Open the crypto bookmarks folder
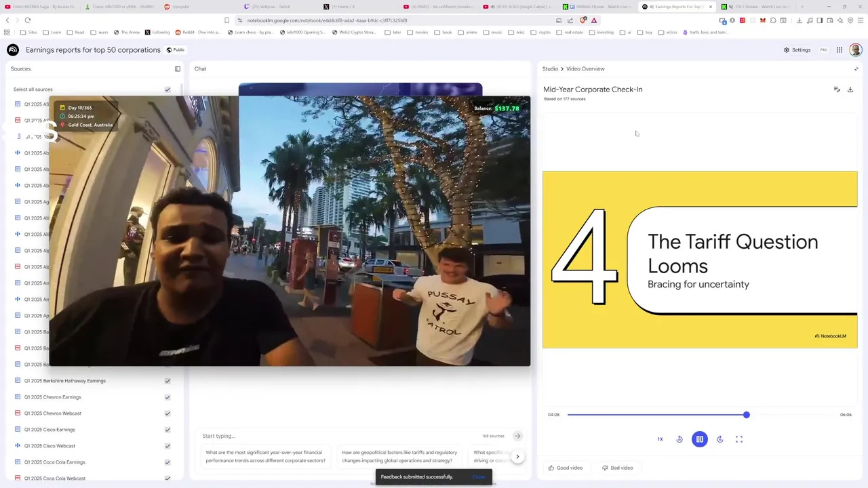The width and height of the screenshot is (868, 488). click(x=540, y=32)
